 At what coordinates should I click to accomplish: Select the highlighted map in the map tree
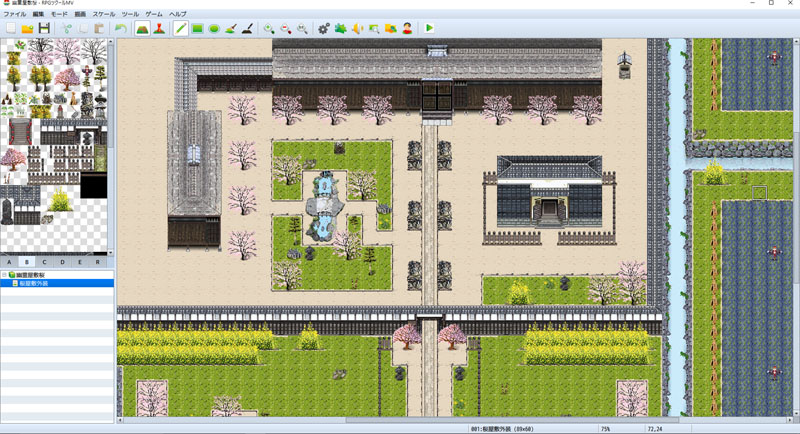[34, 284]
